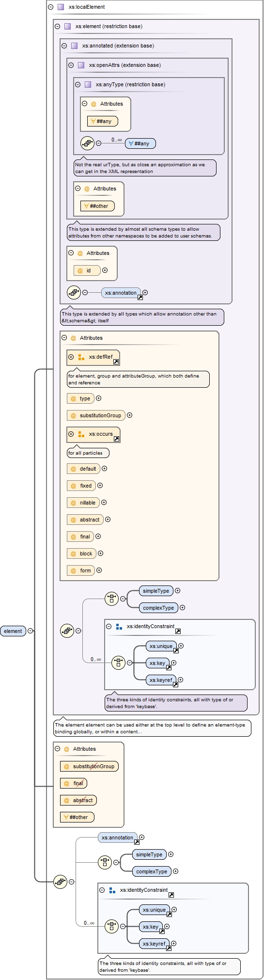The image size is (264, 980).
Task: Expand the substitutionGroup attribute plus sign
Action: coord(129,415)
